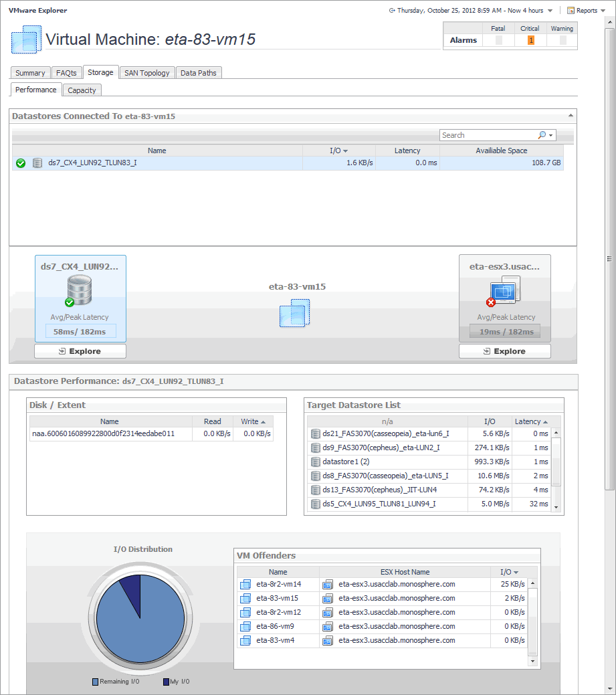Screen dimensions: 616x695
Task: Click the Remaining I/O legend swatch
Action: coord(95,682)
